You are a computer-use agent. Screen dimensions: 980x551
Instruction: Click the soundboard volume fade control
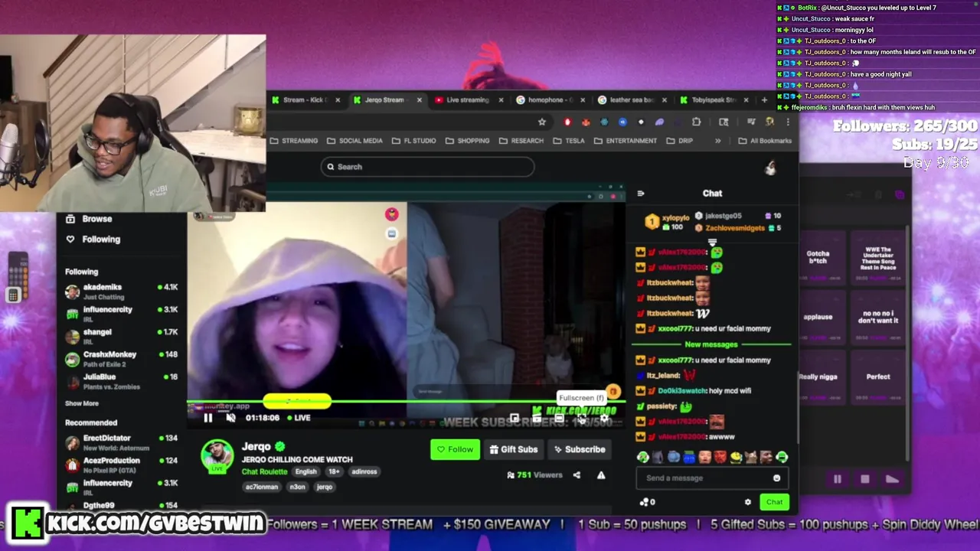[x=892, y=479]
